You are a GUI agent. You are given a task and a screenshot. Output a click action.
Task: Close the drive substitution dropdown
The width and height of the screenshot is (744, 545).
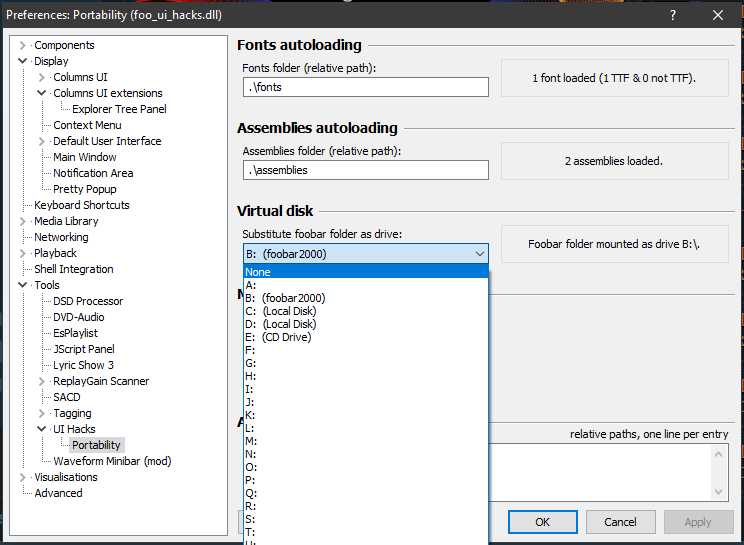480,254
